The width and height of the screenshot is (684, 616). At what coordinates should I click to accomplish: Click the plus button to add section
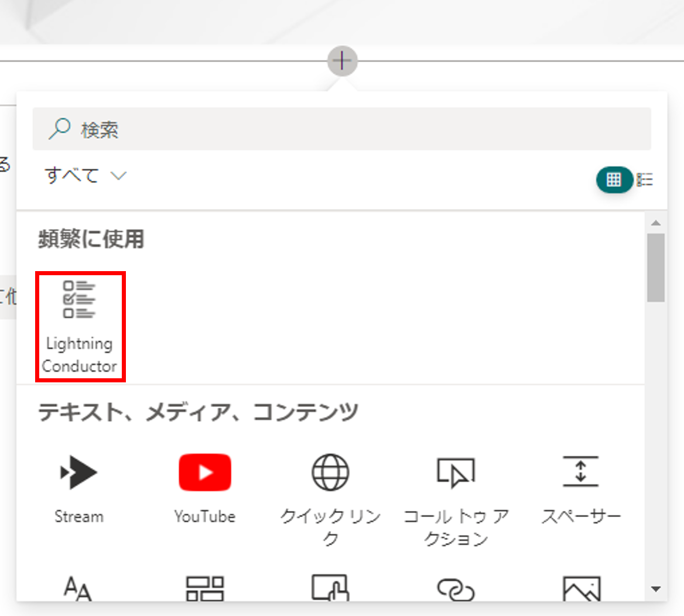[342, 60]
